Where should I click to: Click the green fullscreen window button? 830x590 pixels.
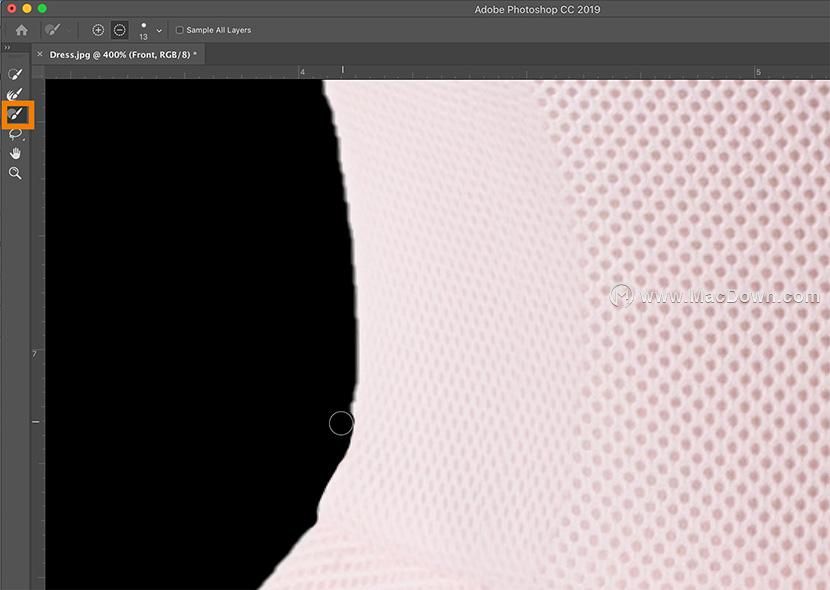[42, 8]
